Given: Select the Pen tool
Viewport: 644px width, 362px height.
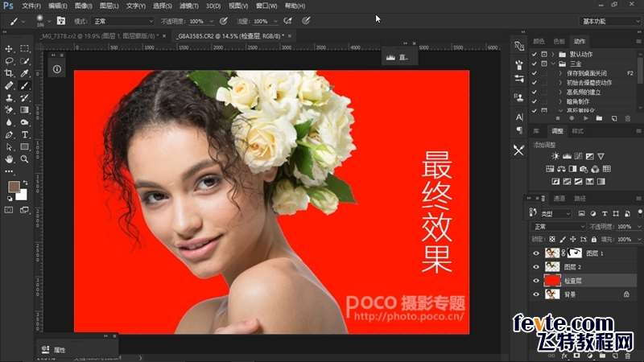Looking at the screenshot, I should click(9, 134).
